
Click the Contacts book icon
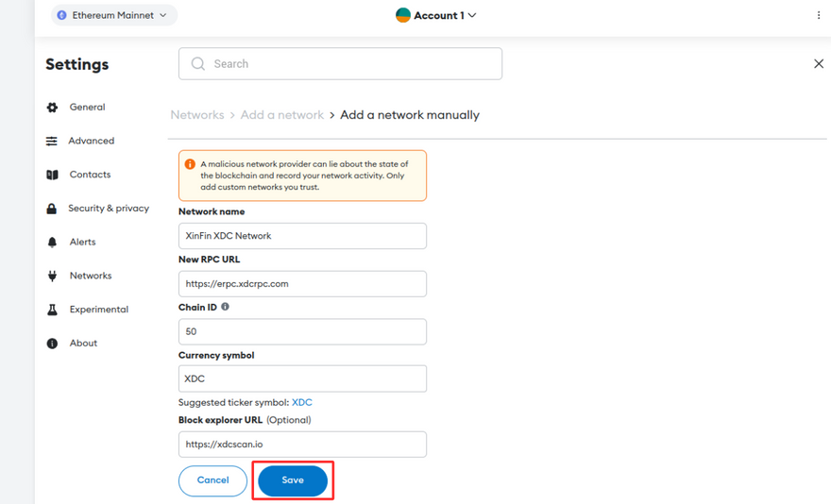(52, 175)
